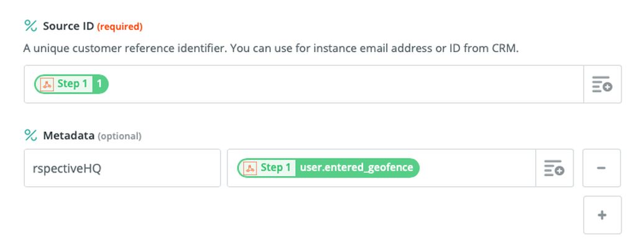The height and width of the screenshot is (247, 644).
Task: Click the Metadata label text
Action: (68, 135)
